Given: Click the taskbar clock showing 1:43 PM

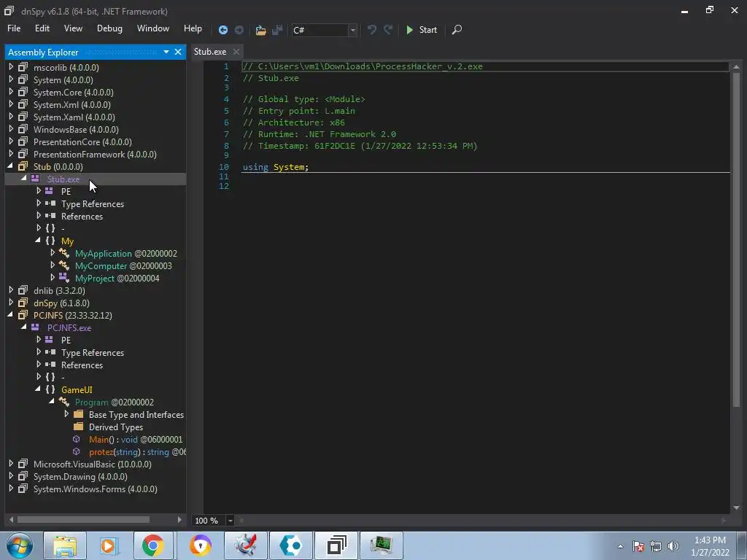Looking at the screenshot, I should pos(710,546).
